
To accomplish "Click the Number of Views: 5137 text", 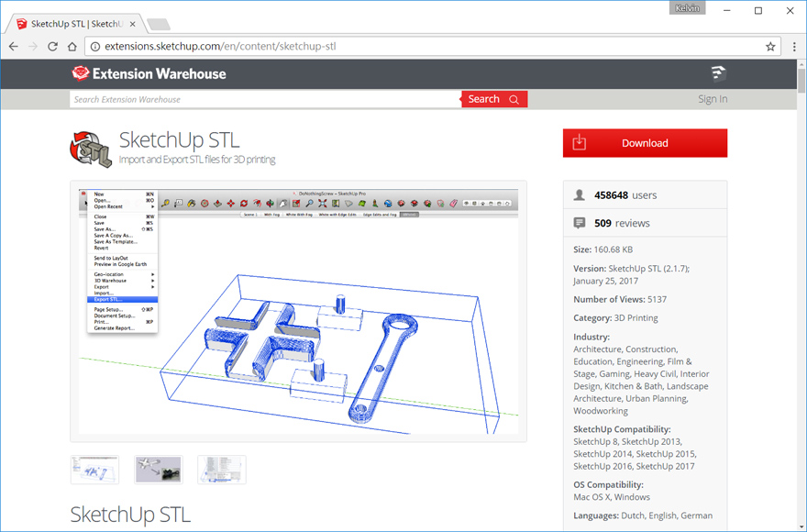I will tap(620, 299).
